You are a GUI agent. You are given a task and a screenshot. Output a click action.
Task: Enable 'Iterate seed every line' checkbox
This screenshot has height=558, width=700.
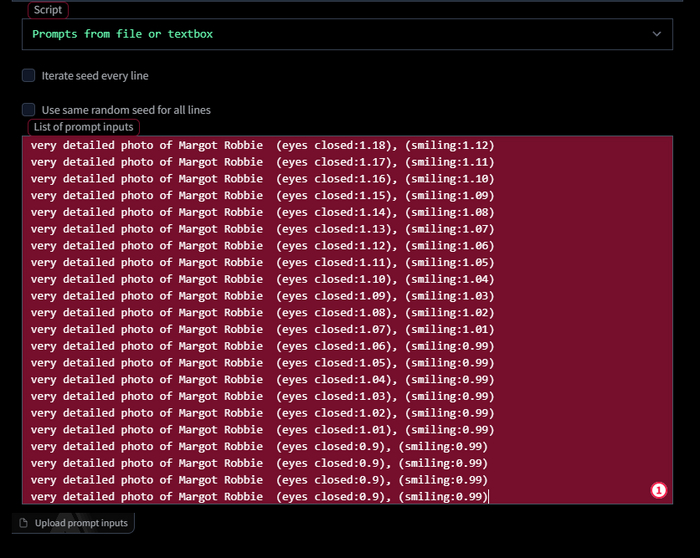29,75
